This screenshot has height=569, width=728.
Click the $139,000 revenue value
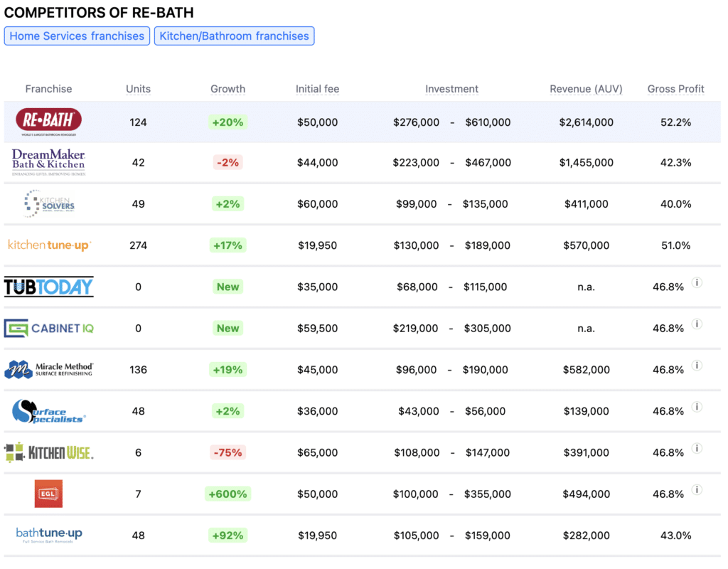pos(586,411)
